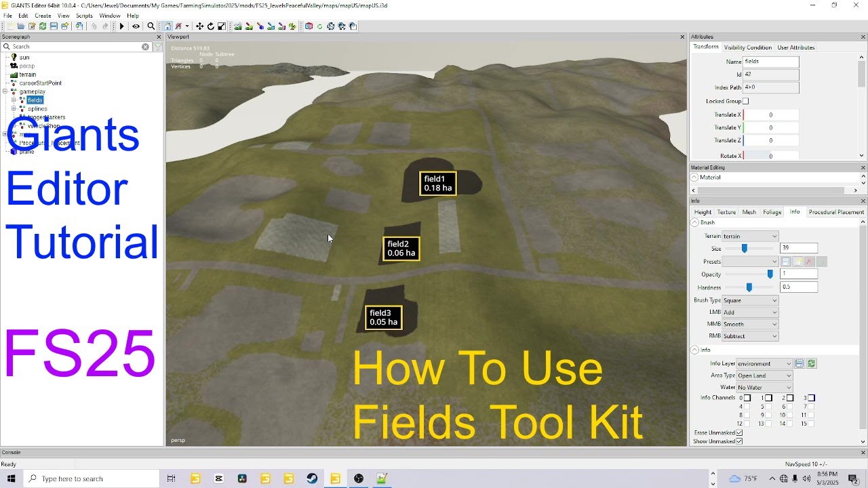Click the Translate X value field

[770, 115]
